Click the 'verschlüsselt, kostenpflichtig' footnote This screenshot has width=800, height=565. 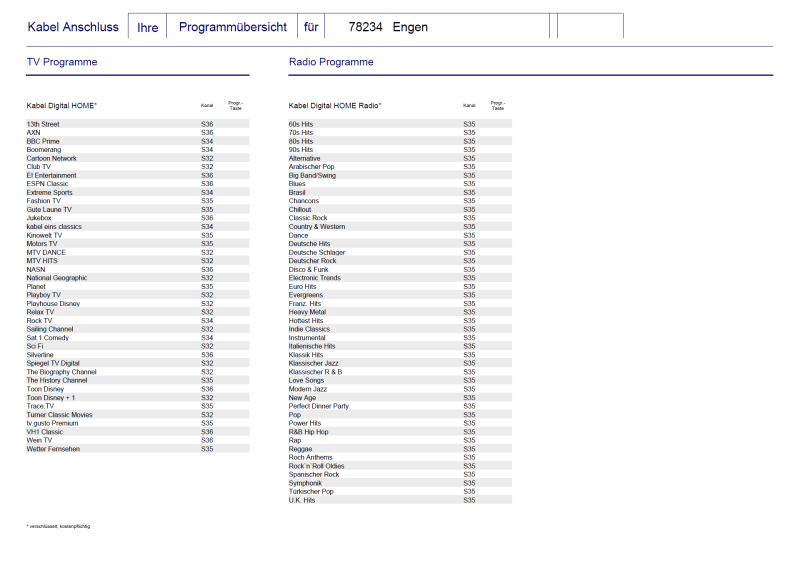tap(58, 526)
